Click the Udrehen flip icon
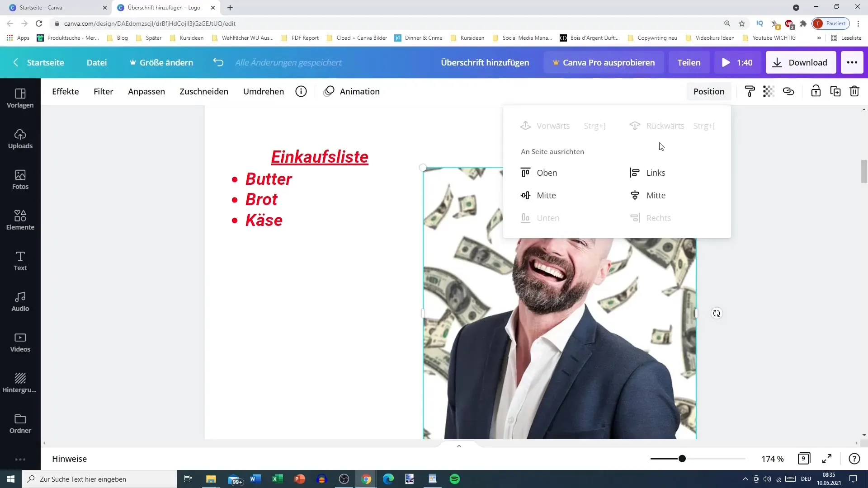The width and height of the screenshot is (868, 488). (x=264, y=91)
